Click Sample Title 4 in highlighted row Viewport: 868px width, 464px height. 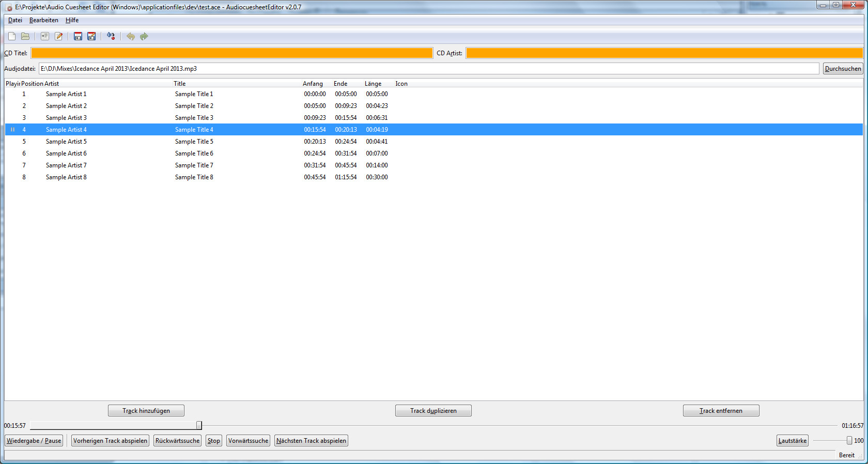[194, 130]
